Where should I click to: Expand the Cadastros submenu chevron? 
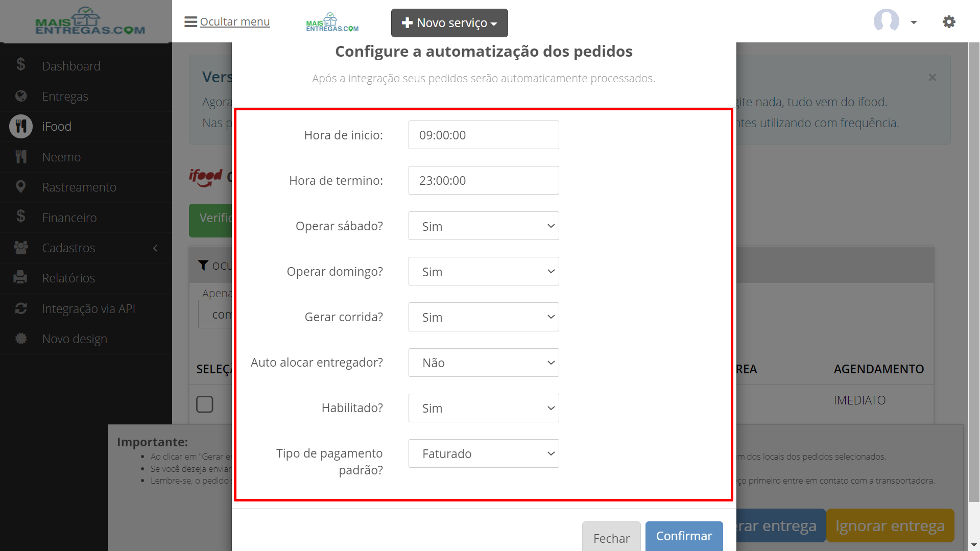pos(155,248)
